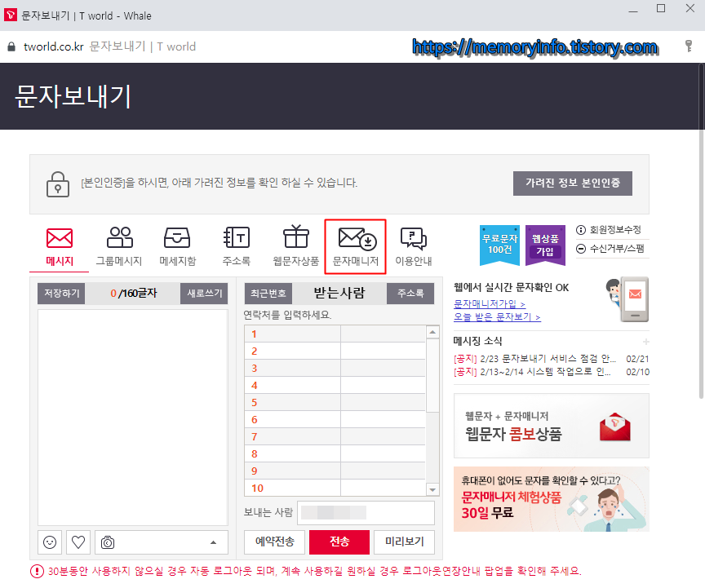Image resolution: width=705 pixels, height=588 pixels.
Task: Click the phone mascot image
Action: [x=627, y=299]
